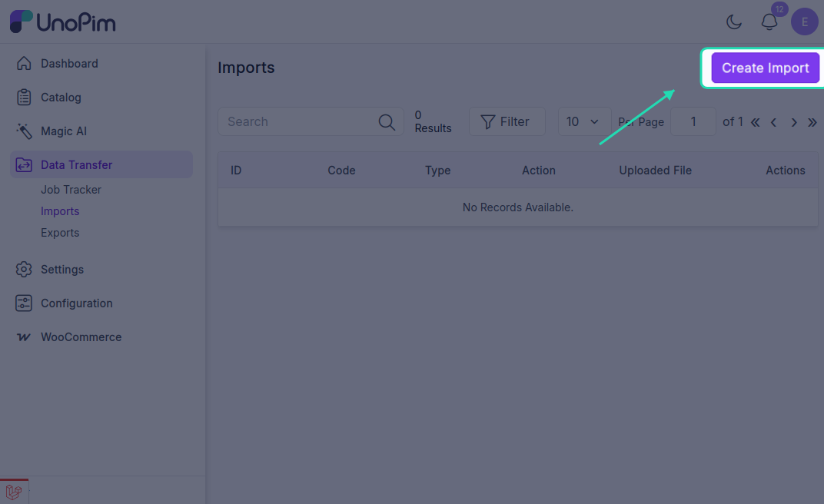Go to first page double chevron
824x504 pixels.
755,122
